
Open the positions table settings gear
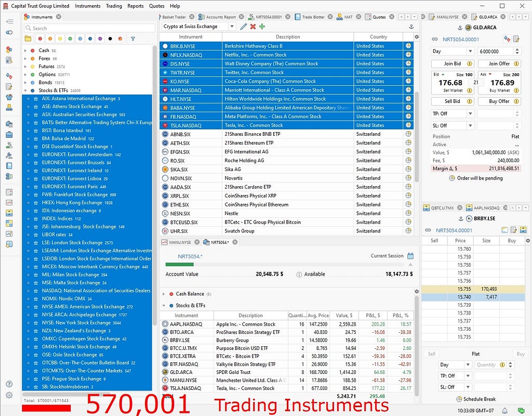[417, 291]
